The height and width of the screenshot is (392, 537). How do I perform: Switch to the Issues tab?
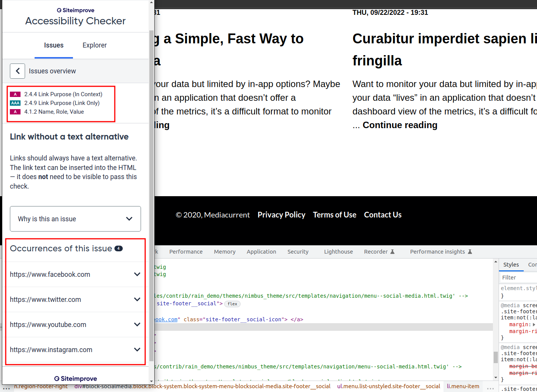click(x=54, y=45)
